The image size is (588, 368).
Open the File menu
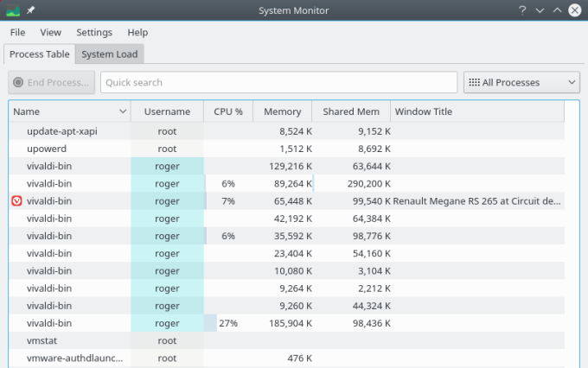pyautogui.click(x=17, y=33)
